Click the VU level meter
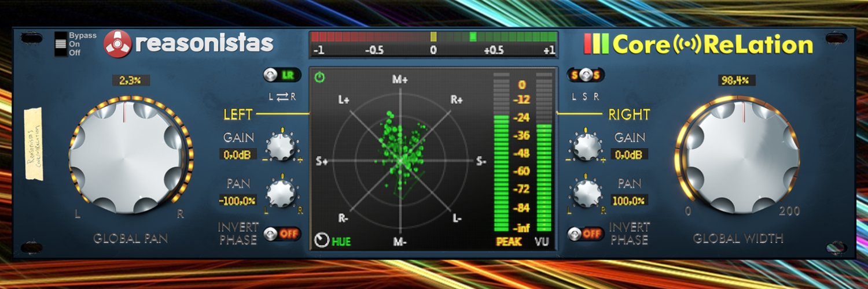 coord(544,153)
